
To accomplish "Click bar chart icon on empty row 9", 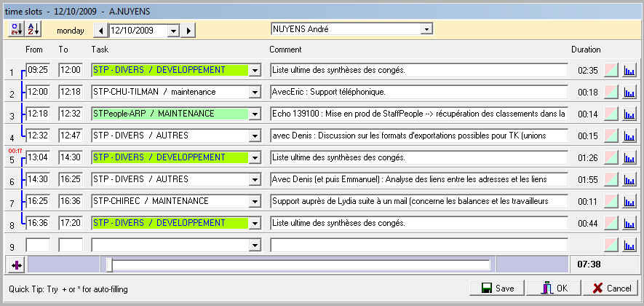I will 630,246.
